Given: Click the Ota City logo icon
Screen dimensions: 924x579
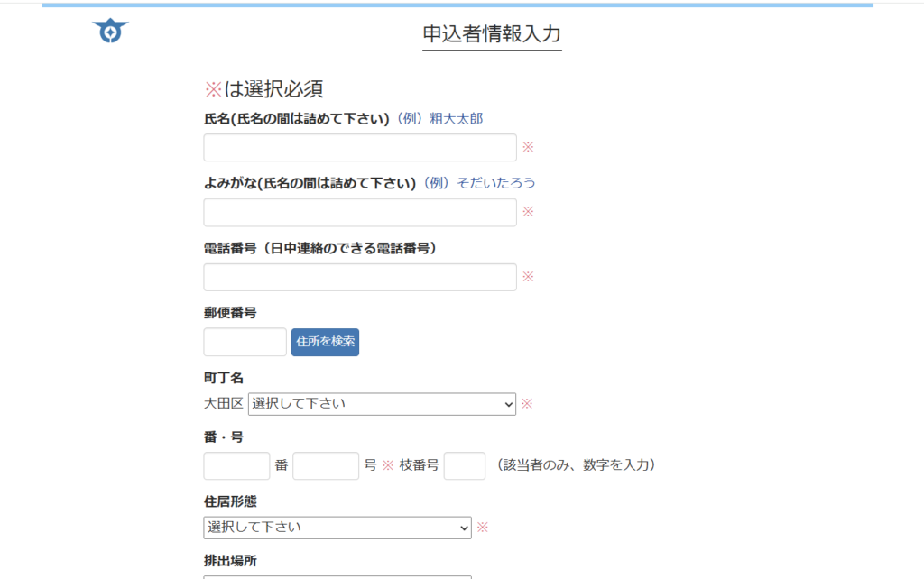Looking at the screenshot, I should click(110, 32).
